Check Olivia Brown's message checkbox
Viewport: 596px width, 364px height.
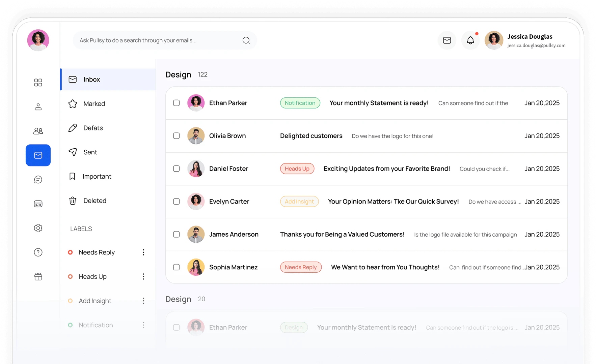176,136
